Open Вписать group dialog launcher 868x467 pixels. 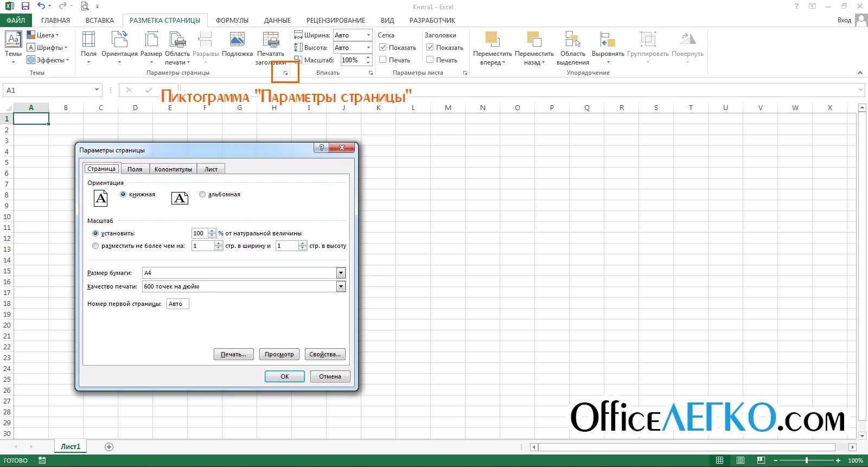coord(371,73)
